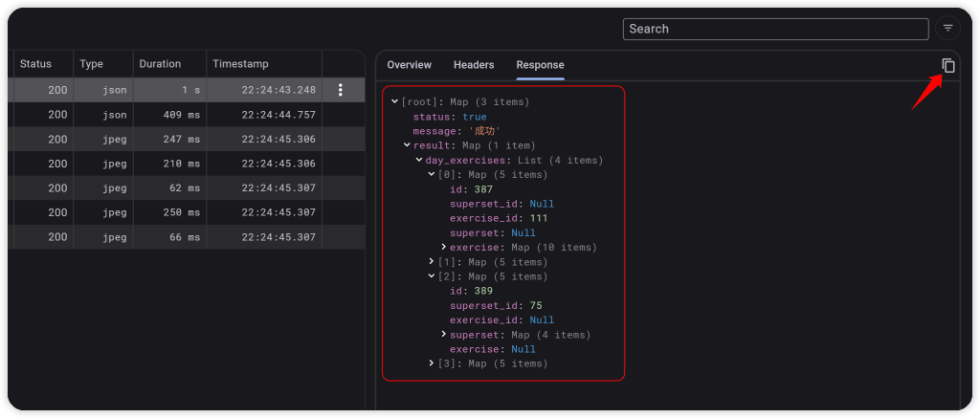Click the status: true line
Image resolution: width=980 pixels, height=418 pixels.
(450, 117)
